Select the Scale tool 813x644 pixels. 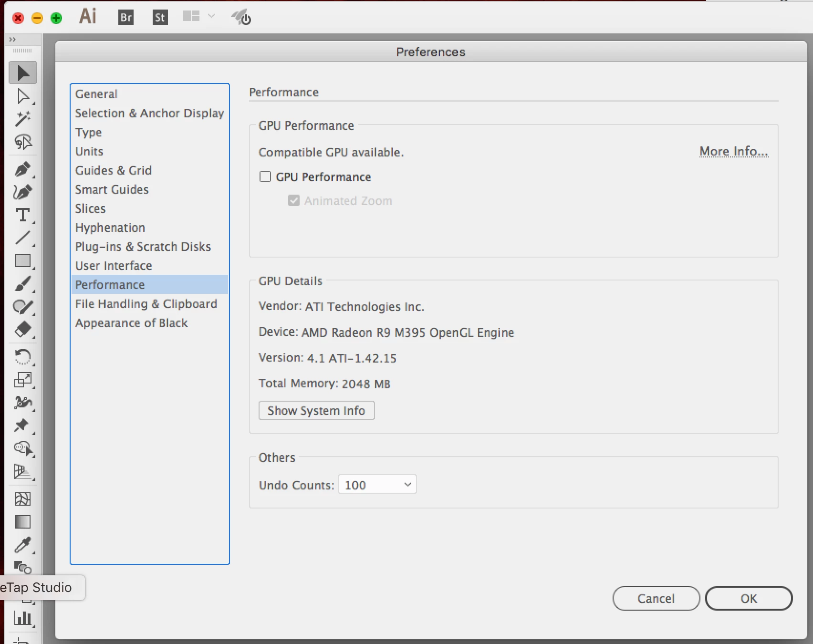[x=23, y=380]
